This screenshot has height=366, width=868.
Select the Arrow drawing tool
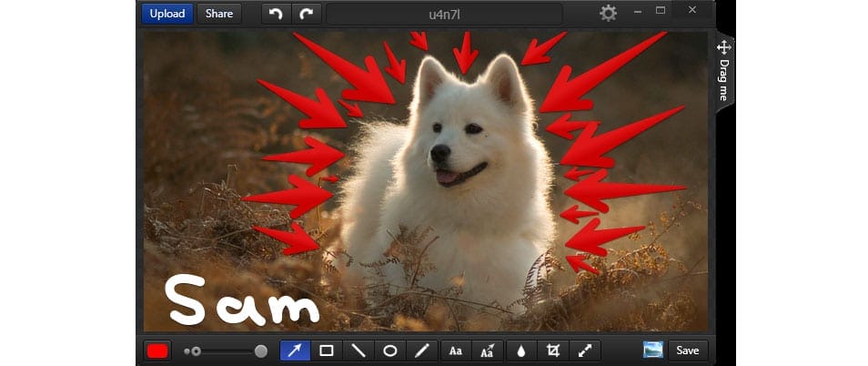point(295,351)
